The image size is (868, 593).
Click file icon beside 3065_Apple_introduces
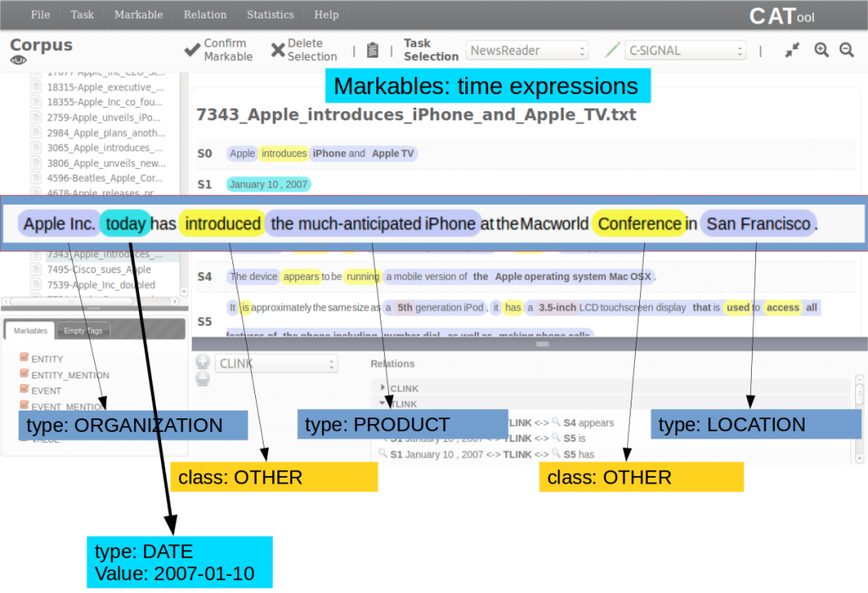coord(36,148)
